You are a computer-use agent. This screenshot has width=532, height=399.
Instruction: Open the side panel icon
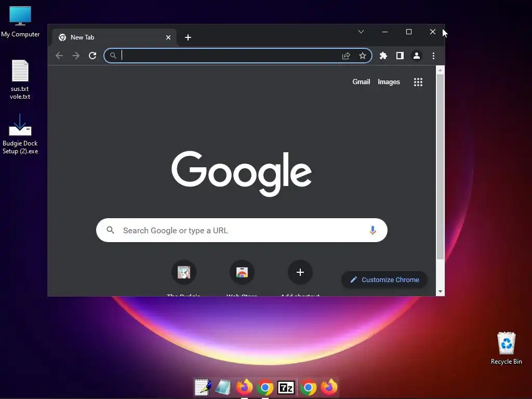(x=400, y=56)
